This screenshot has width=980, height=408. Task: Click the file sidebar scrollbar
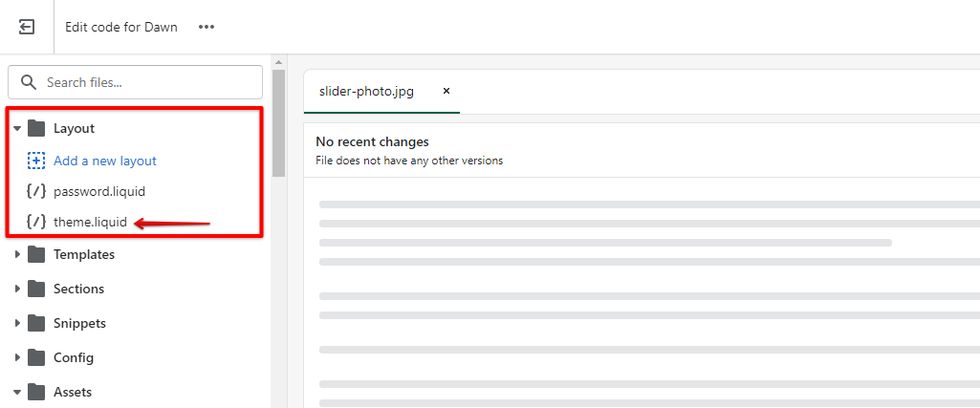click(x=278, y=124)
